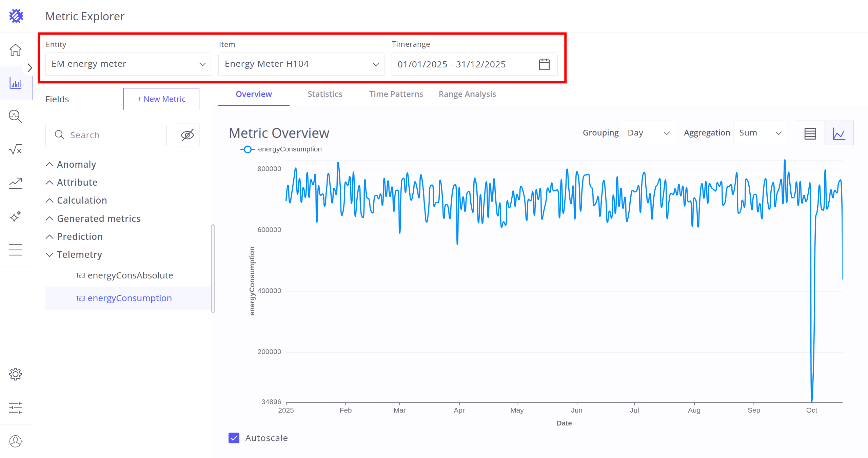The width and height of the screenshot is (868, 458).
Task: Open the timerange calendar picker
Action: [x=544, y=64]
